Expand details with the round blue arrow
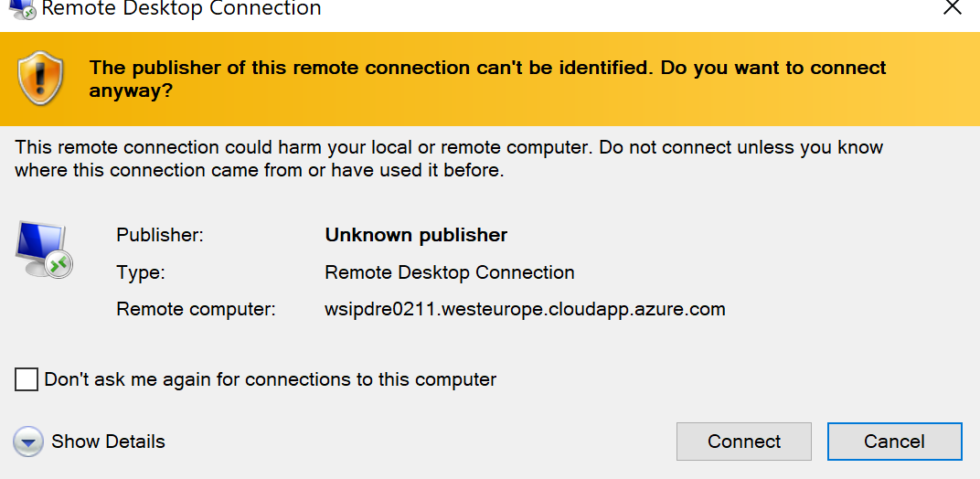 coord(28,442)
